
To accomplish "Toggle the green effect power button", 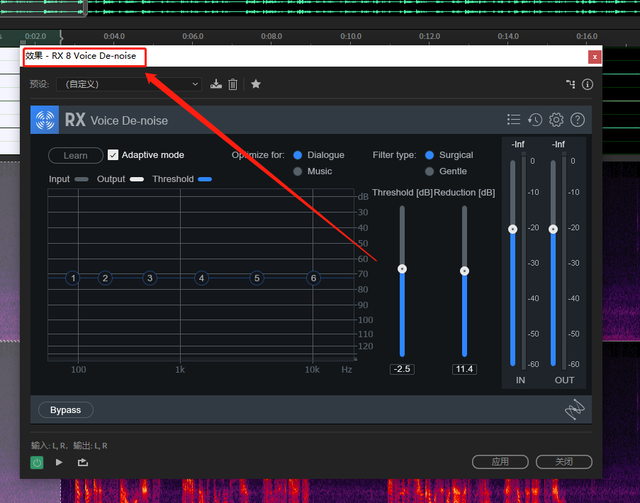I will 37,462.
